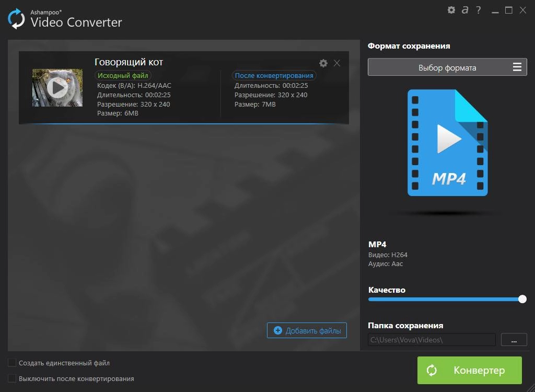
Task: Click source Размер: 6MB text
Action: tap(118, 113)
